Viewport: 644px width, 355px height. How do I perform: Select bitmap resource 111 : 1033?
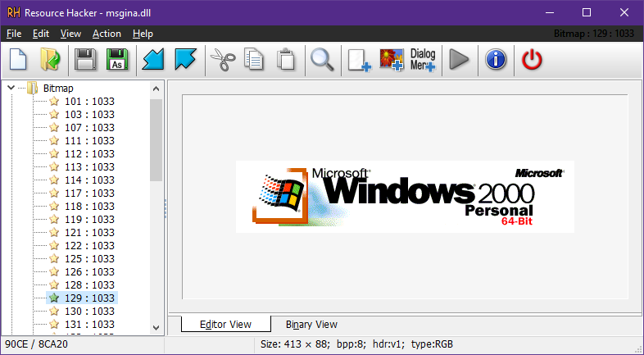(89, 140)
